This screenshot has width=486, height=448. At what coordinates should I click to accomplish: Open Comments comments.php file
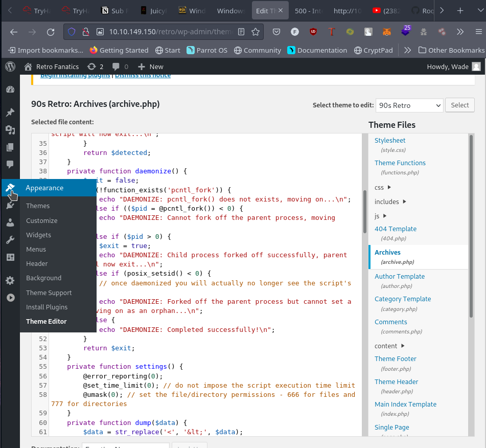391,322
